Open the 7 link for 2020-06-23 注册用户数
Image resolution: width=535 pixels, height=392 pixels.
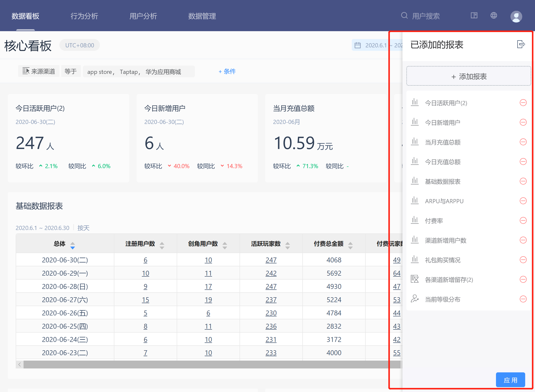click(145, 353)
